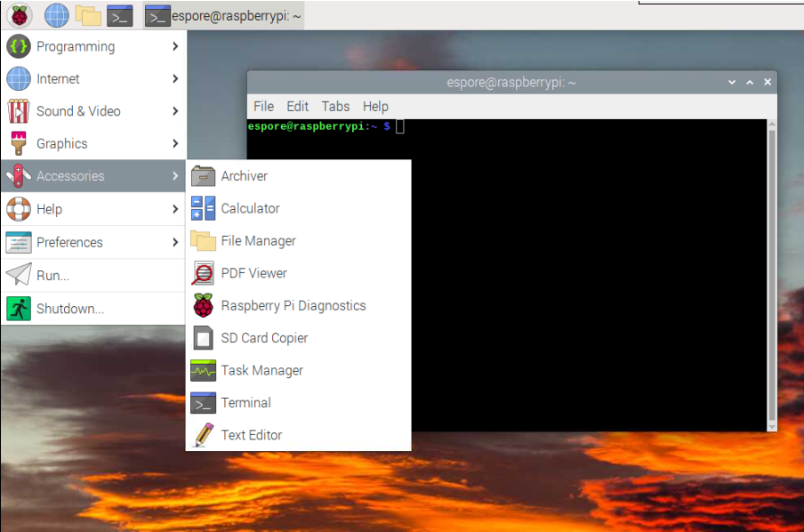Select Text Editor label in Accessories

[251, 435]
